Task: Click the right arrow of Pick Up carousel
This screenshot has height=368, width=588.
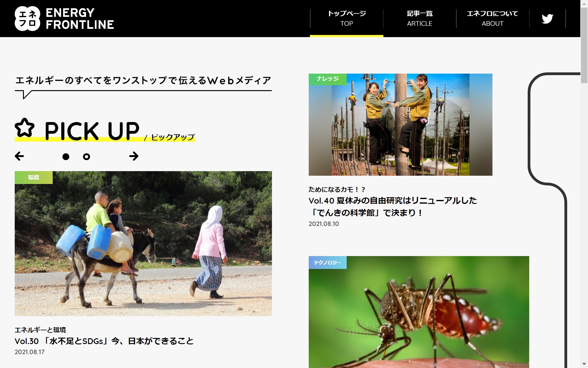Action: click(134, 156)
